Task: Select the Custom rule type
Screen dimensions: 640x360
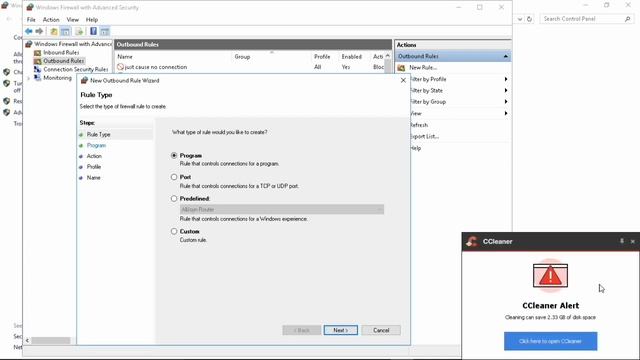Action: [x=174, y=231]
